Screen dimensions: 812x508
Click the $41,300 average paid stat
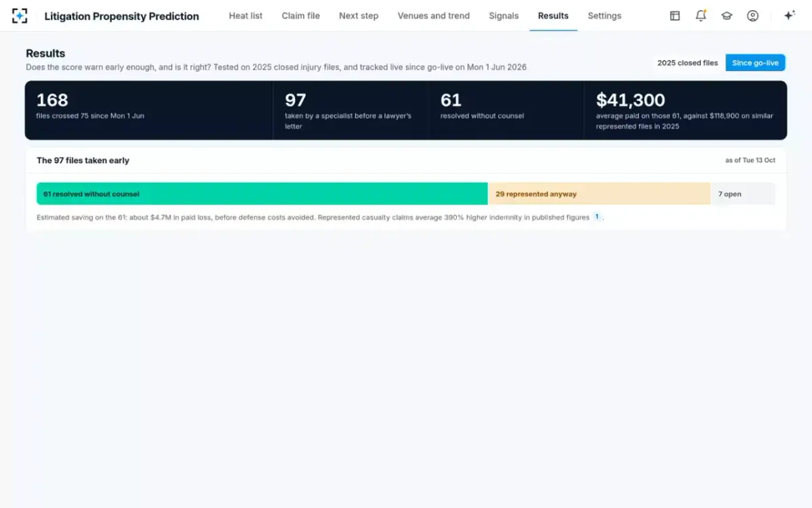(x=685, y=110)
